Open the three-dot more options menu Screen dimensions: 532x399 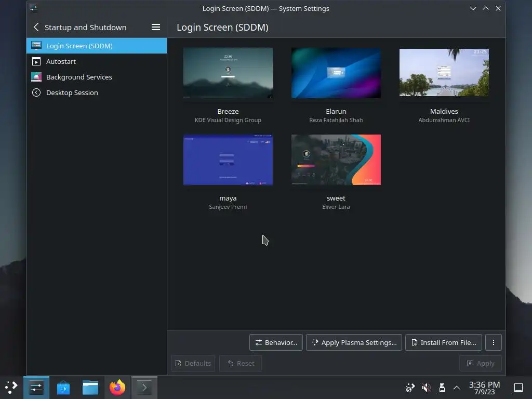pyautogui.click(x=494, y=342)
